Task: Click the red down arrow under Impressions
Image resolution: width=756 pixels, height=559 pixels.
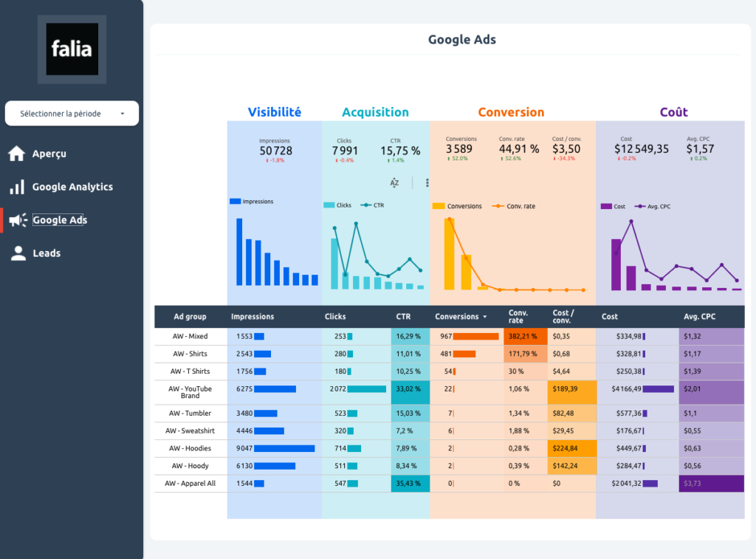Action: (x=268, y=160)
